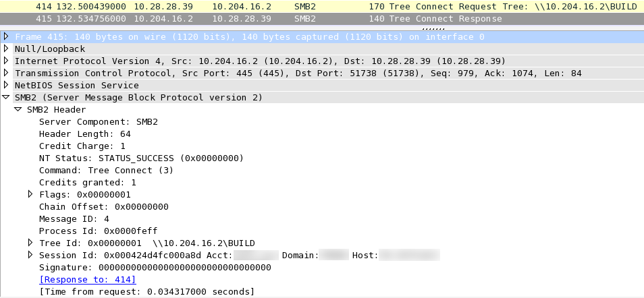This screenshot has height=298, width=644.
Task: Expand the Session Id field
Action: (30, 255)
